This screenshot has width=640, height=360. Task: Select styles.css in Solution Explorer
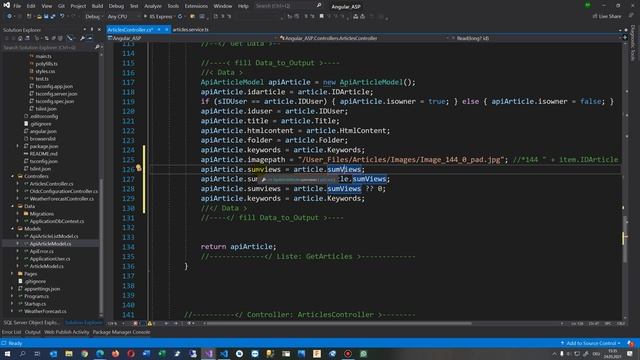[x=45, y=71]
